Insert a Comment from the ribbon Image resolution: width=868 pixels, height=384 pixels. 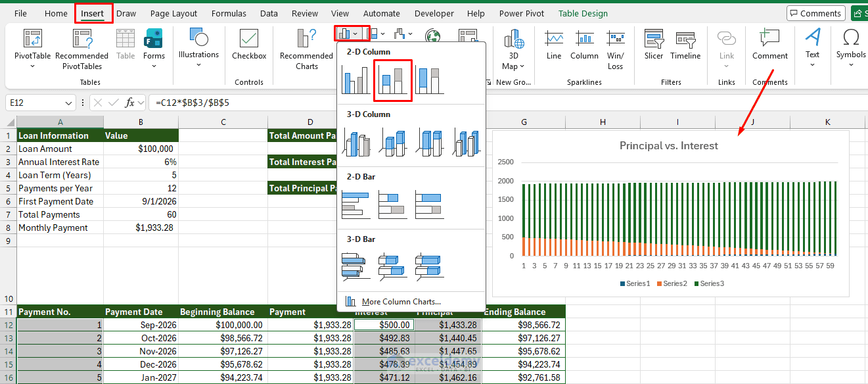click(x=770, y=46)
